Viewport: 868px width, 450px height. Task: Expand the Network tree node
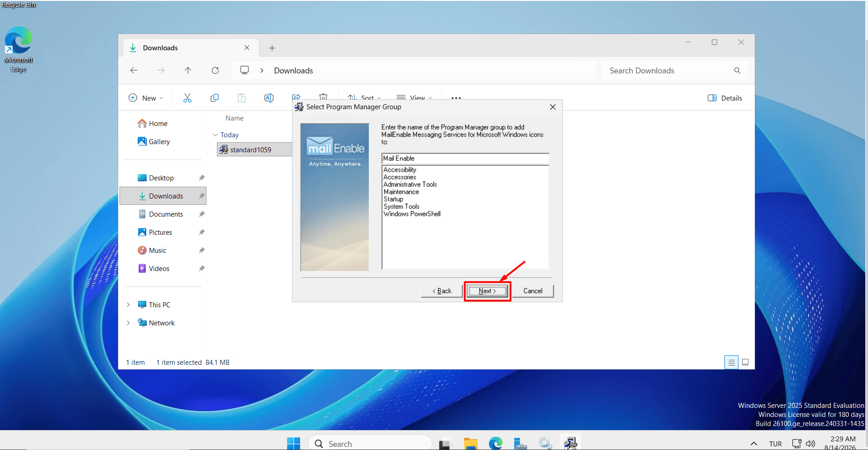[x=128, y=323]
